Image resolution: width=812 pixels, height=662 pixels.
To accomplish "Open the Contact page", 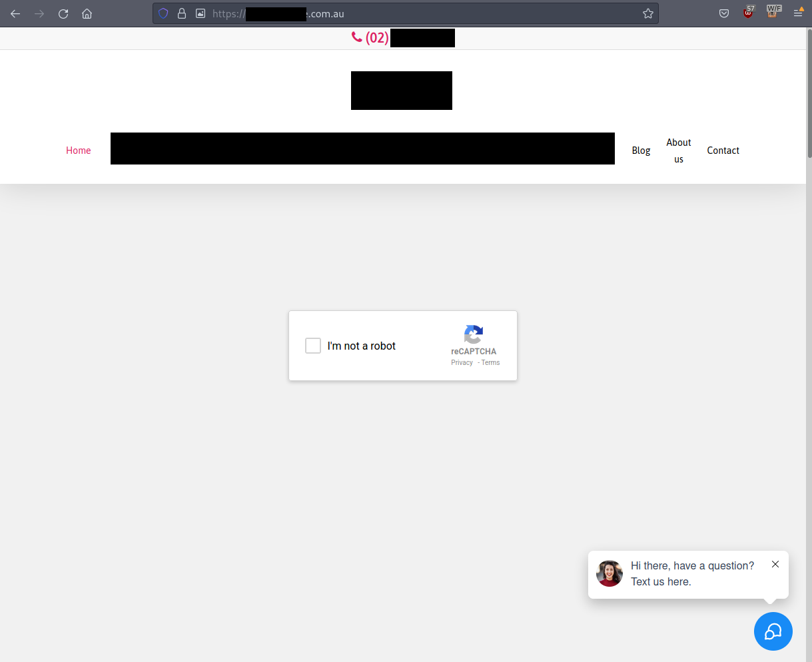I will 723,151.
